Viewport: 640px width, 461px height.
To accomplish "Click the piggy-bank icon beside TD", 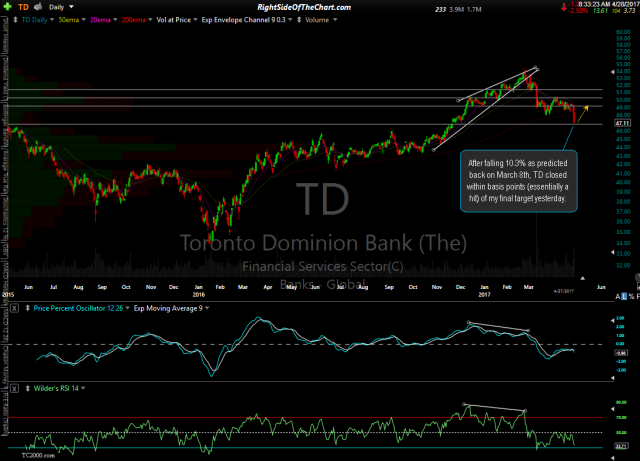I will click(38, 7).
